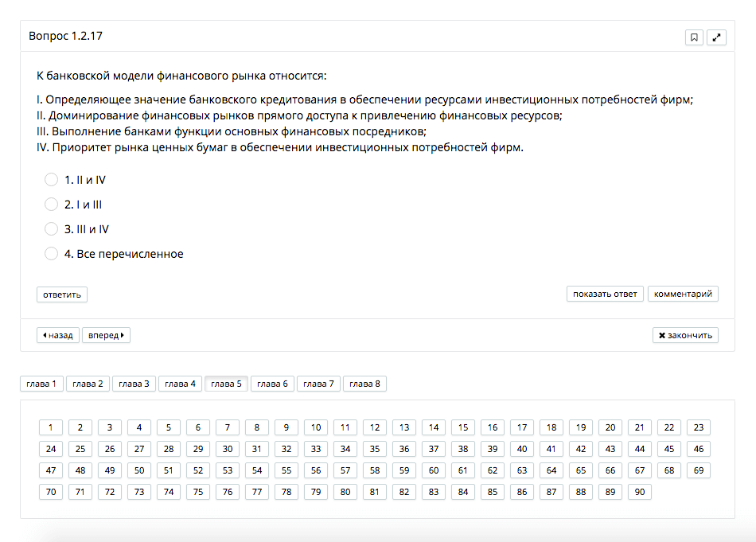756x542 pixels.
Task: Navigate to question number 46
Action: coord(698,449)
